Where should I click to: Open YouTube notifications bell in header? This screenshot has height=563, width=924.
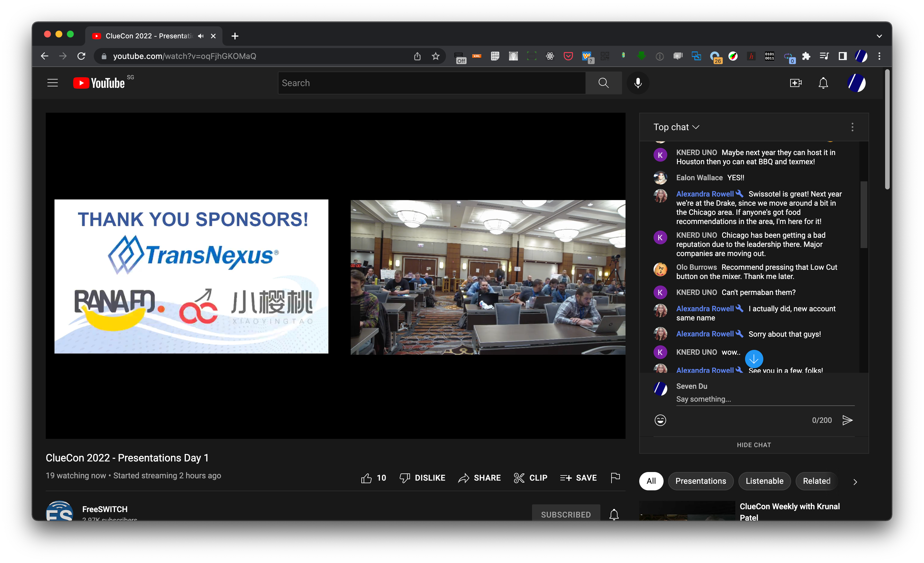pyautogui.click(x=823, y=83)
